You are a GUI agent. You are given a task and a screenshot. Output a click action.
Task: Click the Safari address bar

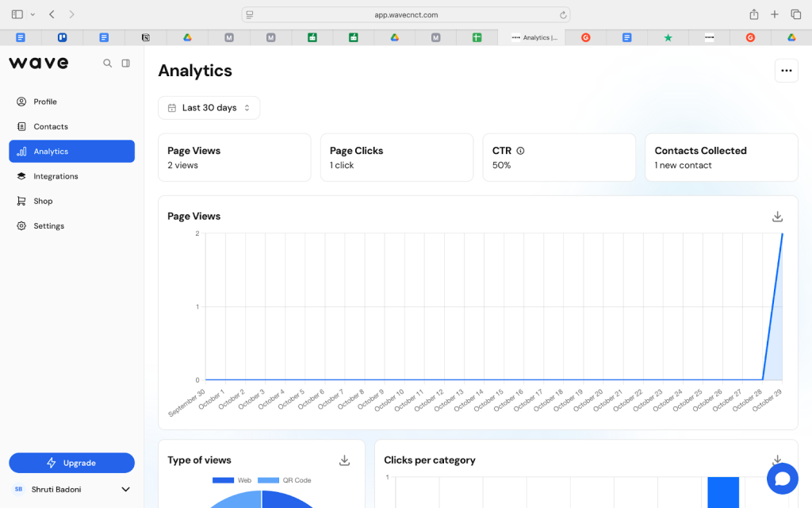tap(405, 14)
